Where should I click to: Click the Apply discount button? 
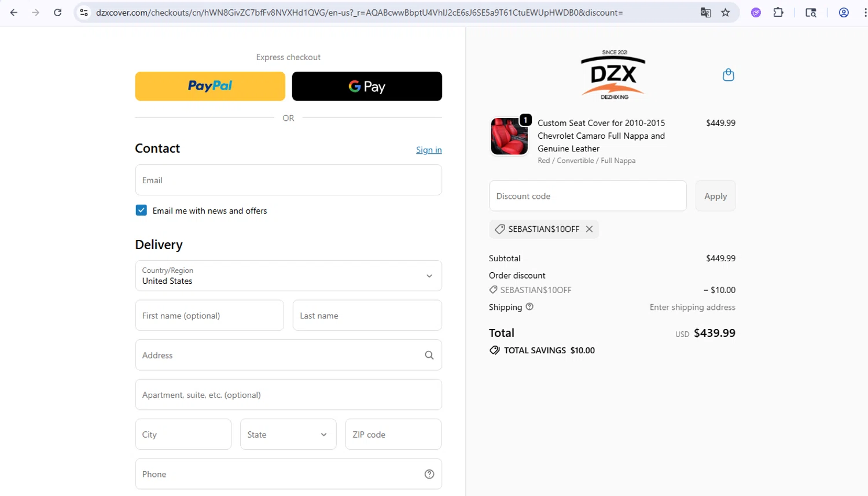click(715, 196)
